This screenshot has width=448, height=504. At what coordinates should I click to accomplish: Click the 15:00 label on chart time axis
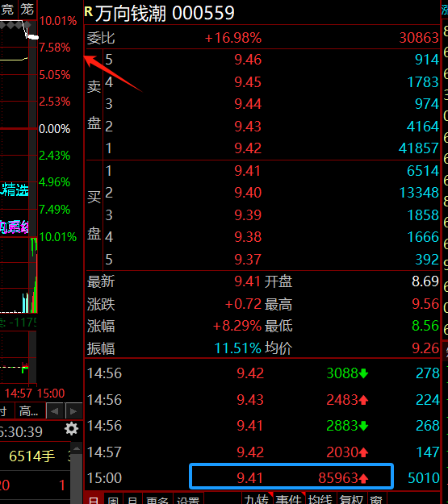click(51, 393)
